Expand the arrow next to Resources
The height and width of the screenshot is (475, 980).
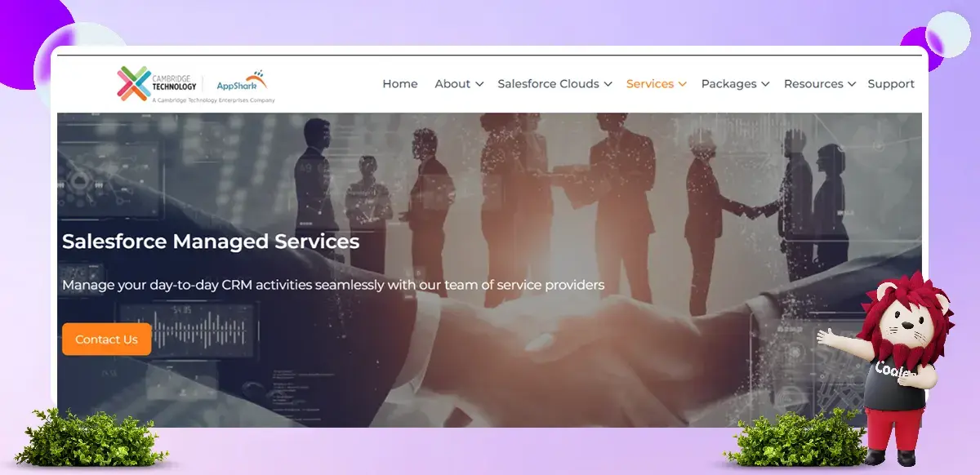(x=851, y=84)
